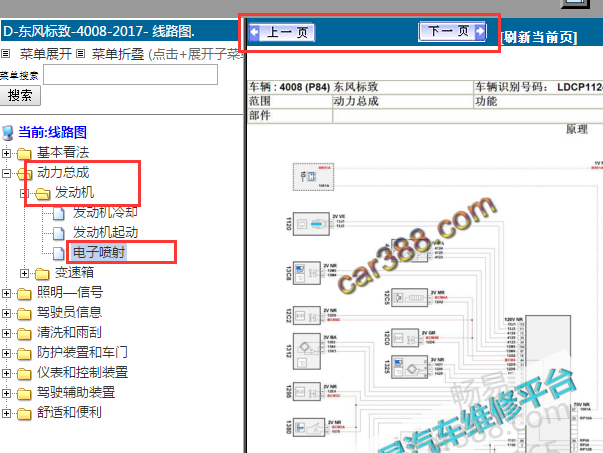Click the folder icon of 清洗和雨刮
The image size is (603, 453).
coord(24,334)
